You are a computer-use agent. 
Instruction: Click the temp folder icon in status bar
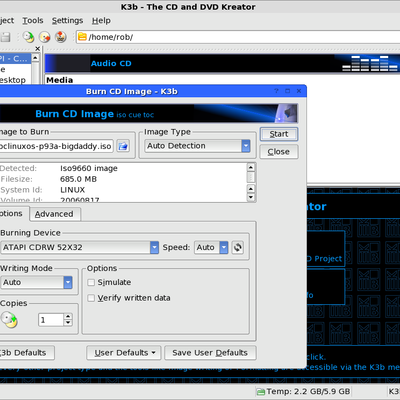[260, 392]
